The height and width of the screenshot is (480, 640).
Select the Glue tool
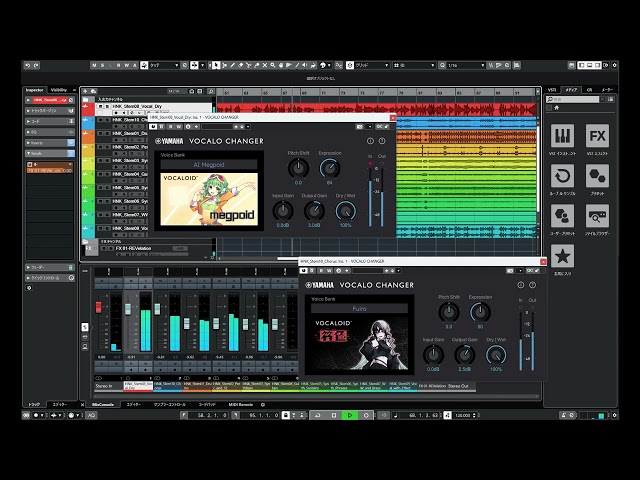257,65
